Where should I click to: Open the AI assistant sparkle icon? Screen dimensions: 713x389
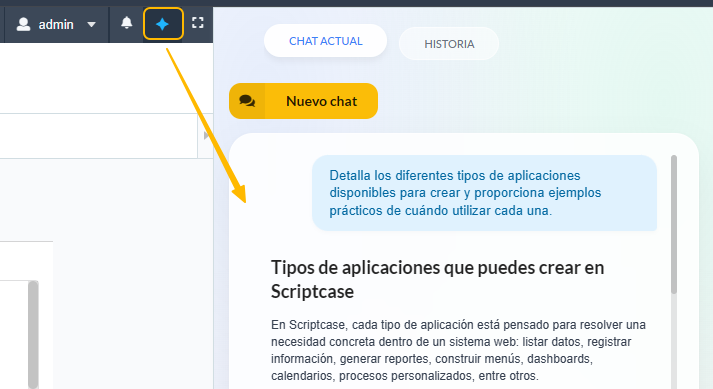163,24
